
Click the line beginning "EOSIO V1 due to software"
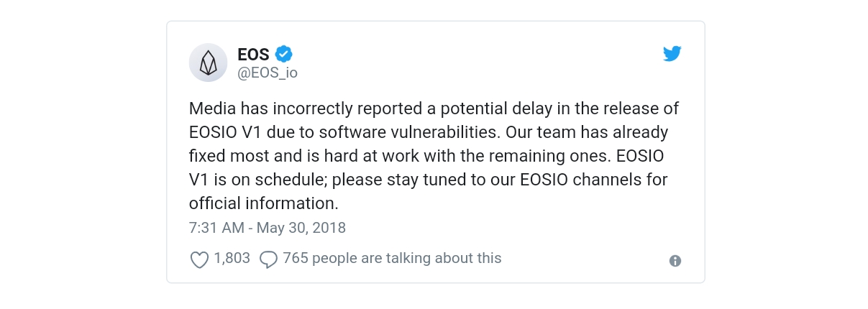(429, 133)
